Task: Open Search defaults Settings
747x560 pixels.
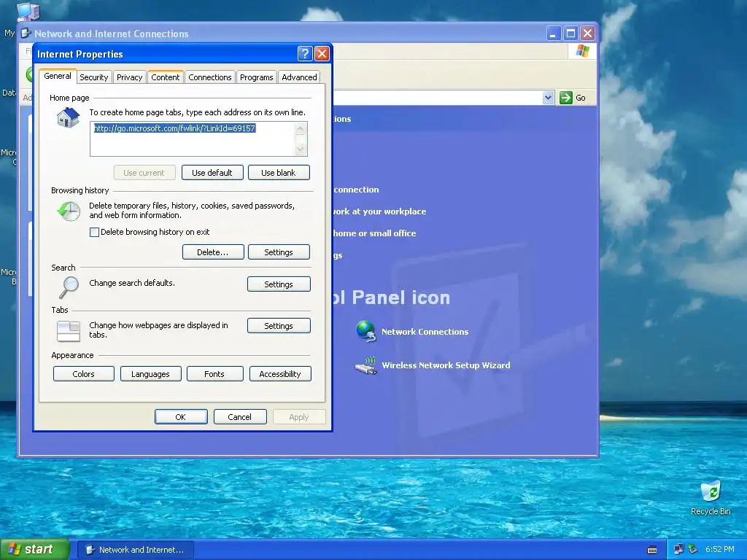Action: 279,284
